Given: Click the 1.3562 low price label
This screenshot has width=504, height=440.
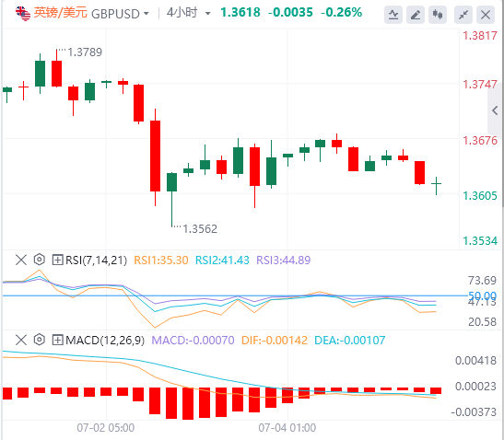Looking at the screenshot, I should [x=200, y=228].
